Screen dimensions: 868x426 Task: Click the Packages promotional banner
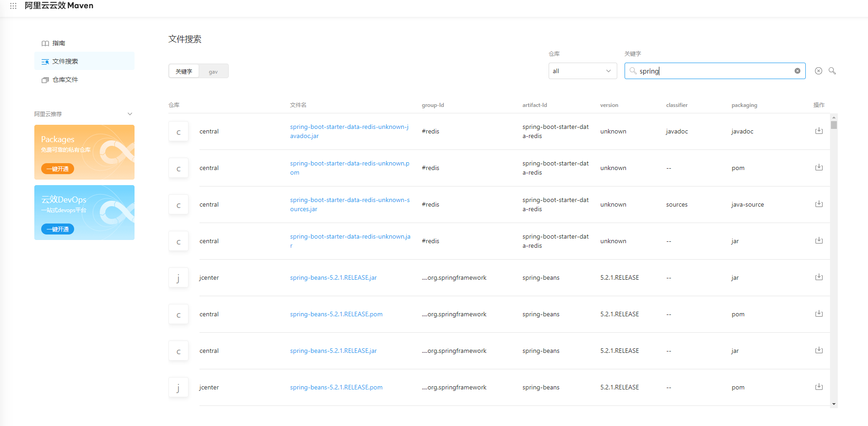pyautogui.click(x=84, y=152)
